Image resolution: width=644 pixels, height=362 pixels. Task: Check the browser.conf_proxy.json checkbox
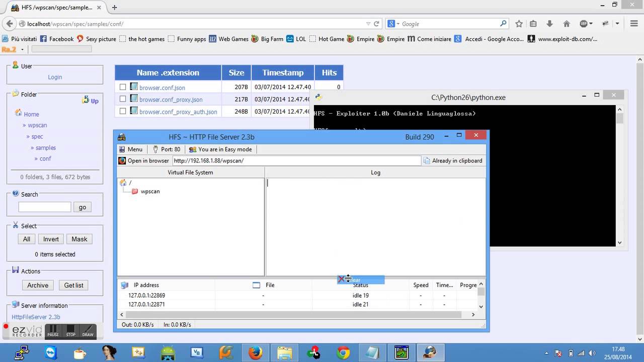click(x=123, y=99)
